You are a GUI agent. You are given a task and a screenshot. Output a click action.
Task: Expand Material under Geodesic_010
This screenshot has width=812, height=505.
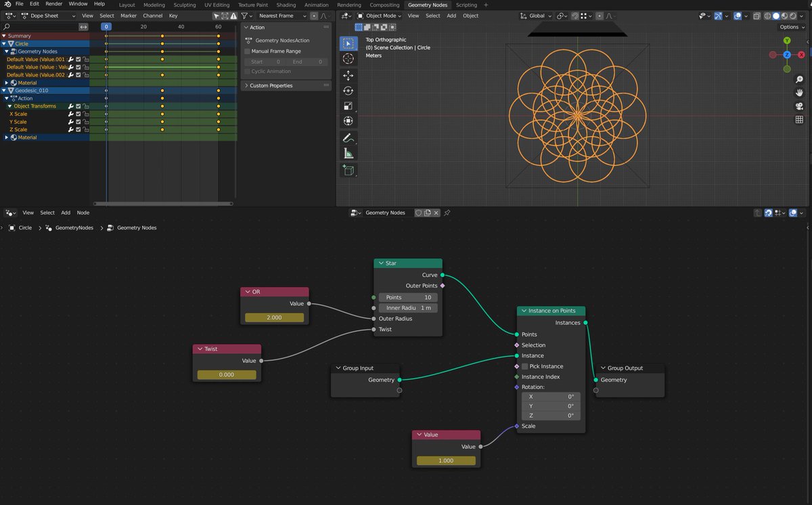(7, 137)
